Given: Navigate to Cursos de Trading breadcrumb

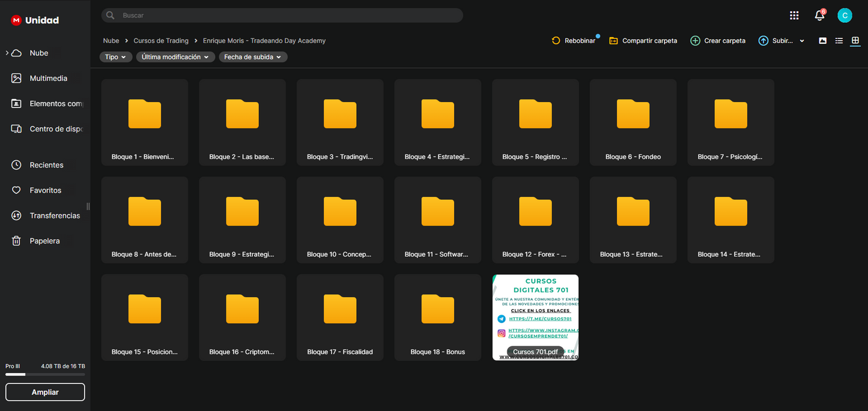Looking at the screenshot, I should (161, 41).
